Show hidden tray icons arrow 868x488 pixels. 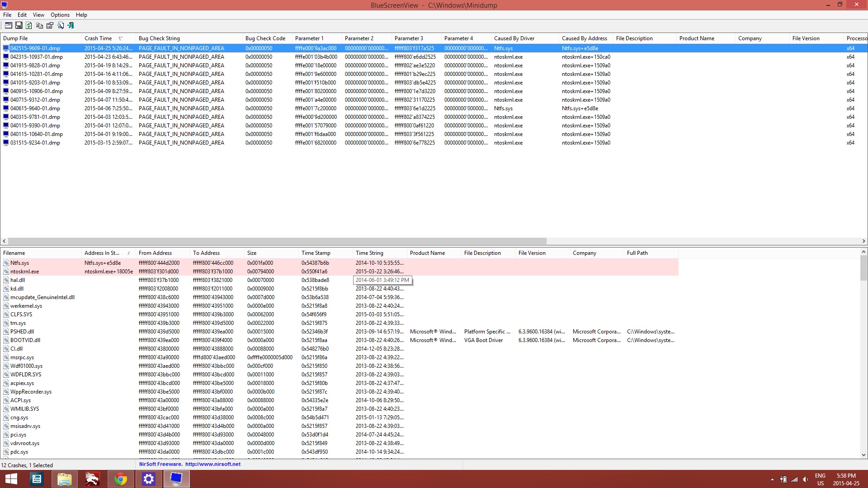coord(772,479)
